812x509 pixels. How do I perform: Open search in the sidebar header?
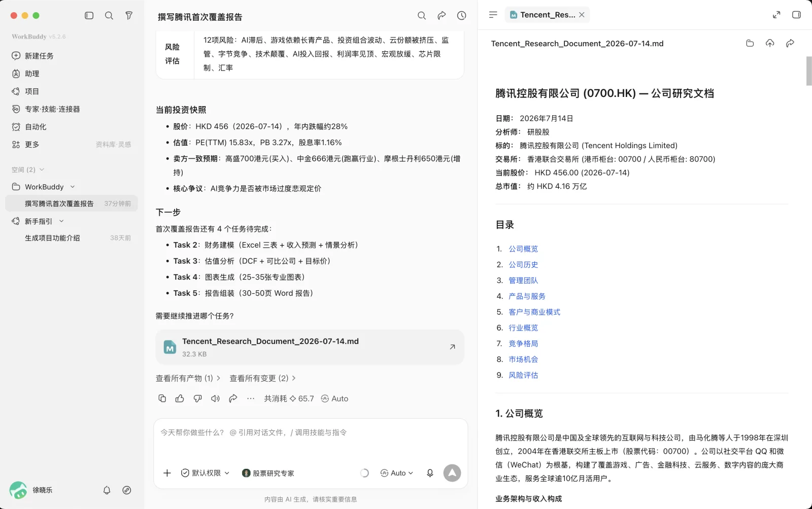coord(109,16)
